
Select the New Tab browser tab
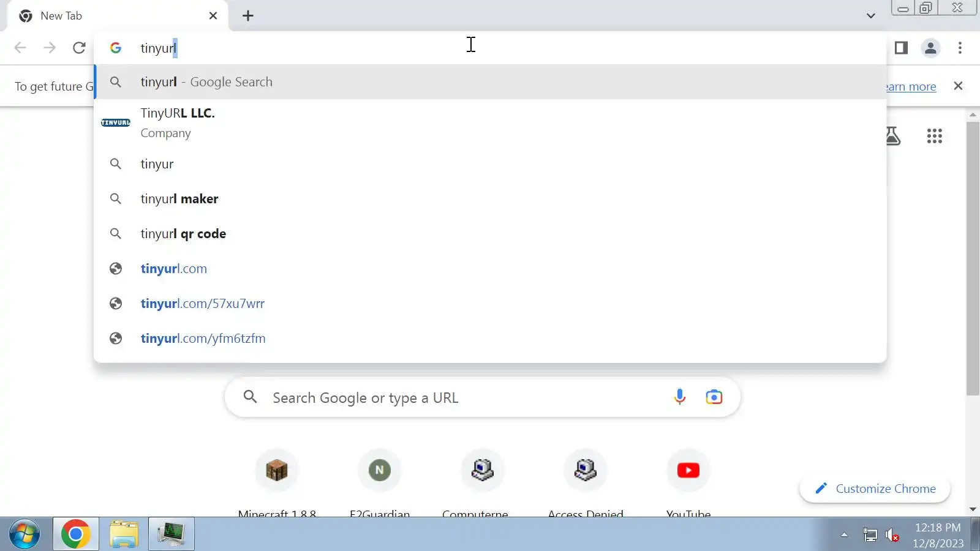click(x=118, y=16)
